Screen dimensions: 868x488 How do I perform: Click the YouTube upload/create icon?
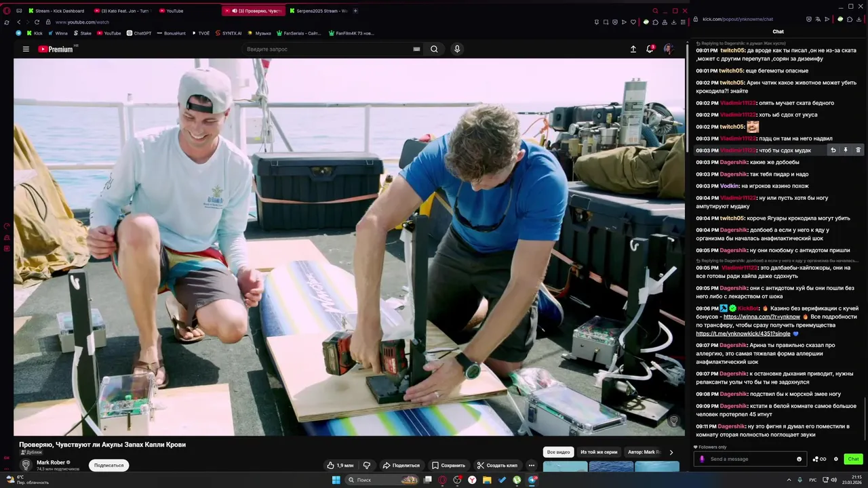[x=633, y=49]
